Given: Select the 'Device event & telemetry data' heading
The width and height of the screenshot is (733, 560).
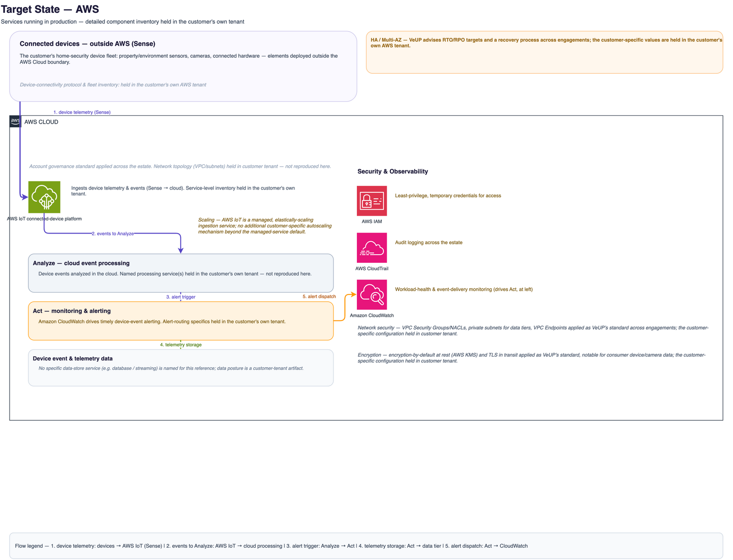Looking at the screenshot, I should coord(73,359).
